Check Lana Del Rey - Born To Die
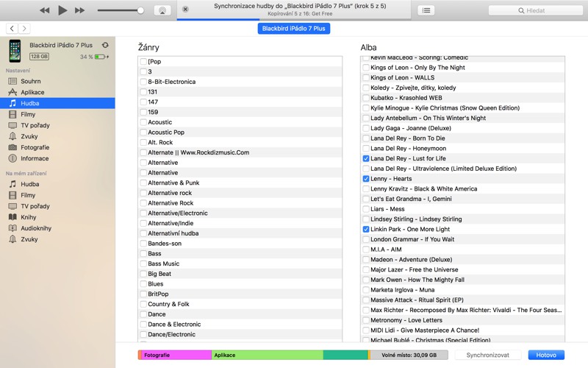 pos(366,138)
